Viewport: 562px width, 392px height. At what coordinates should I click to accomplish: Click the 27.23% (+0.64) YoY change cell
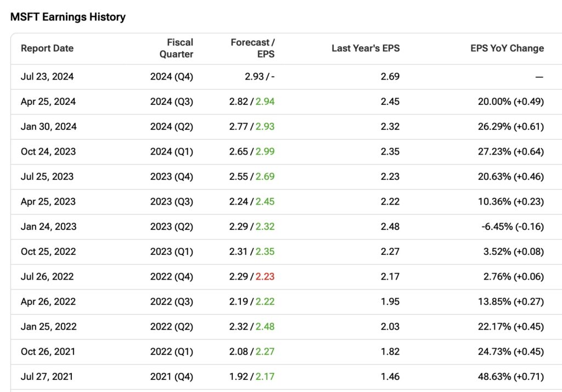(x=511, y=152)
